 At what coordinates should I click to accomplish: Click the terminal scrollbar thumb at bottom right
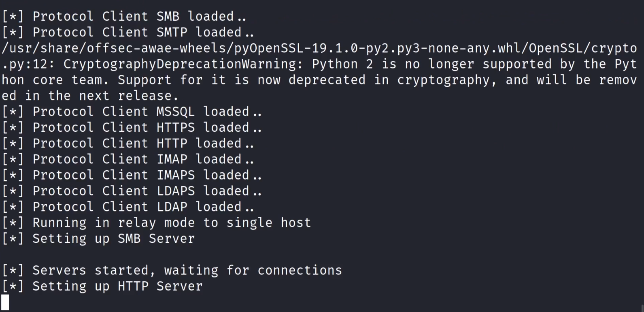tap(642, 308)
